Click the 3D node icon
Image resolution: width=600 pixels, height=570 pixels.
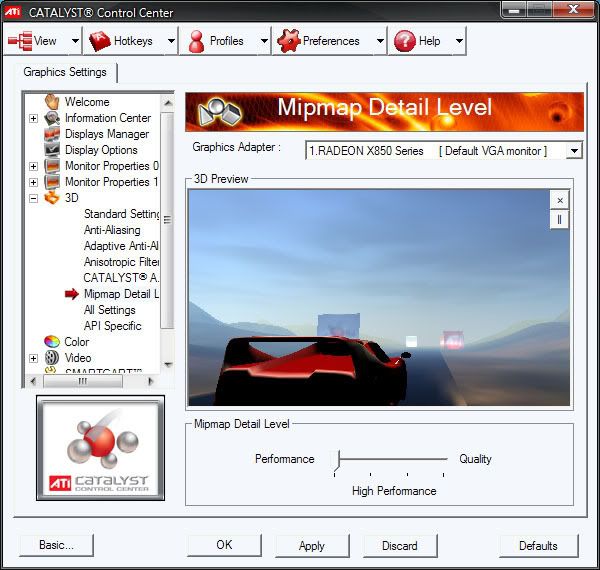coord(52,198)
